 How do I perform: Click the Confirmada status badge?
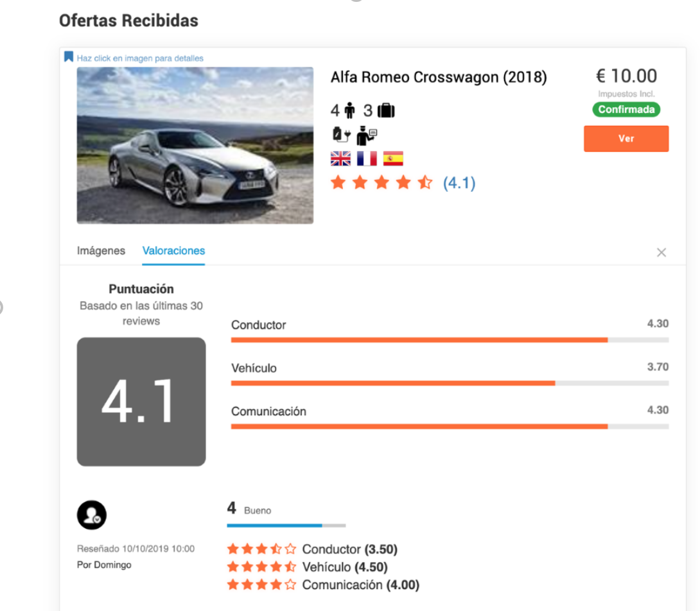pyautogui.click(x=626, y=110)
